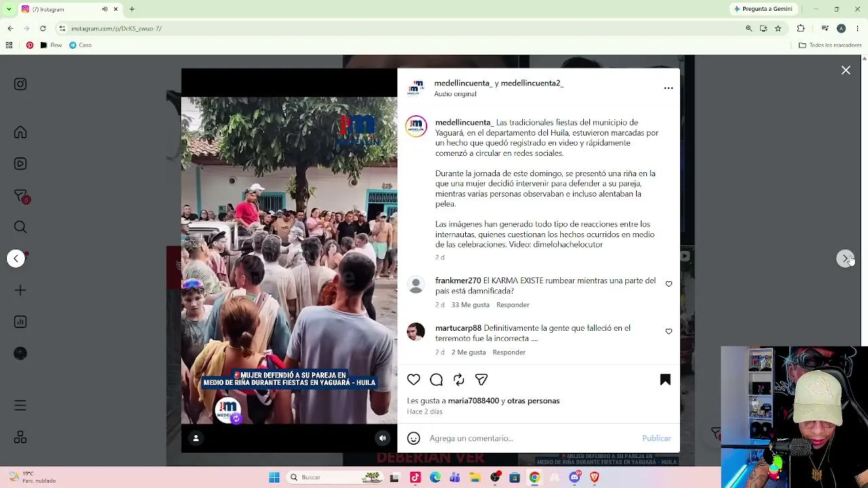Mute or unmute the video audio
Viewport: 868px width, 488px height.
point(382,439)
